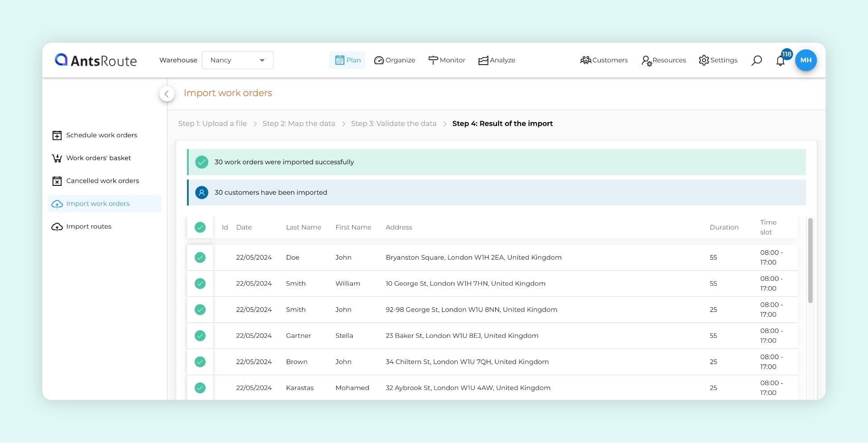Toggle the checkmark for Doe John row
The width and height of the screenshot is (868, 443).
point(200,258)
